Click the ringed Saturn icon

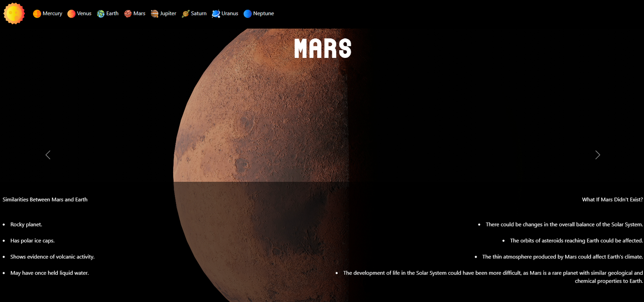click(186, 14)
